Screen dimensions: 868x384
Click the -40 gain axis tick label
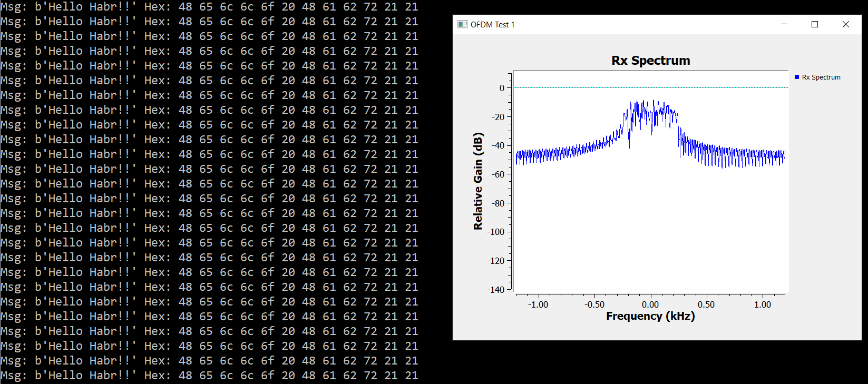click(x=498, y=145)
